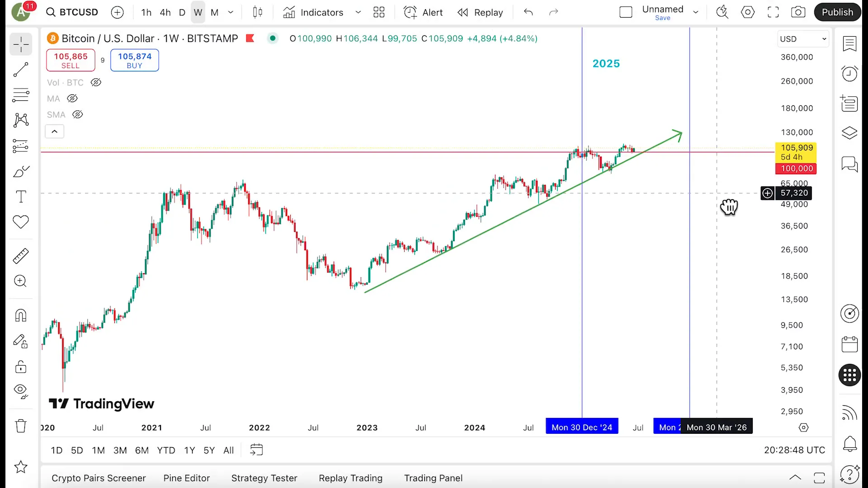Image resolution: width=868 pixels, height=488 pixels.
Task: Expand the timeframe interval dropdown
Action: [231, 12]
